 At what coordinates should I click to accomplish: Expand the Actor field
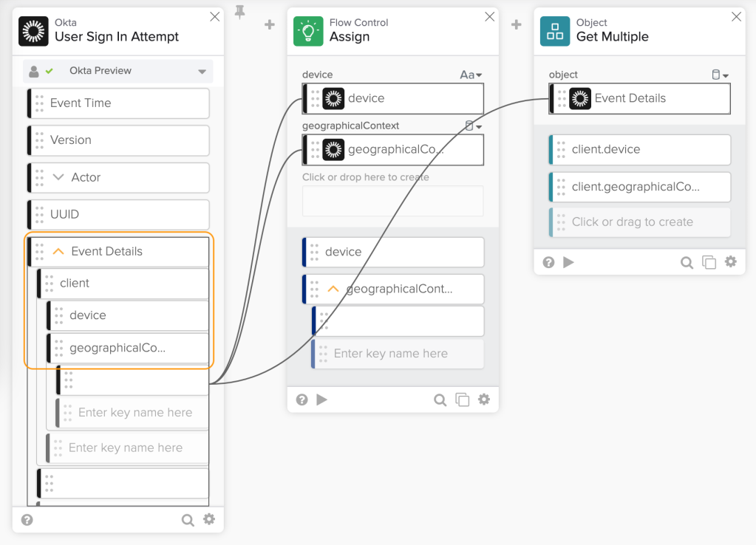click(59, 177)
